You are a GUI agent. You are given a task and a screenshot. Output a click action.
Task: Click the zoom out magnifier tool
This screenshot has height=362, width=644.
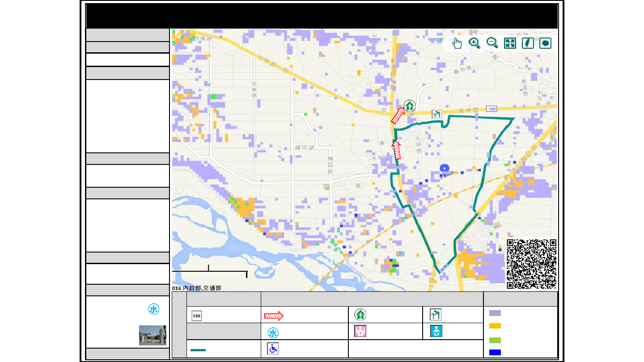492,43
